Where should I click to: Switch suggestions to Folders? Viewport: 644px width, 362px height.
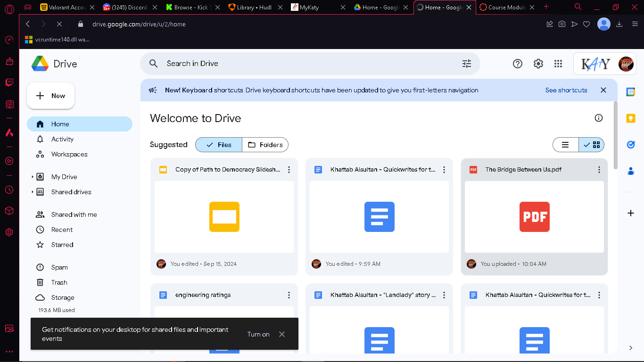click(x=265, y=145)
